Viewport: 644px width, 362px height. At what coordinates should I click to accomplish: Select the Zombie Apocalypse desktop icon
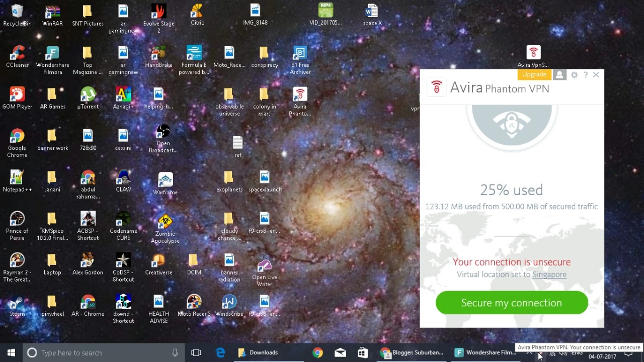point(165,229)
